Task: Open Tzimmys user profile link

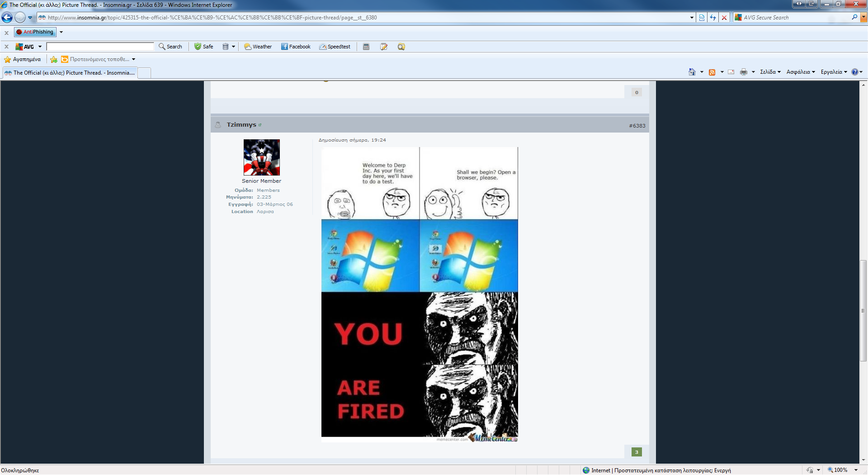Action: (x=241, y=124)
